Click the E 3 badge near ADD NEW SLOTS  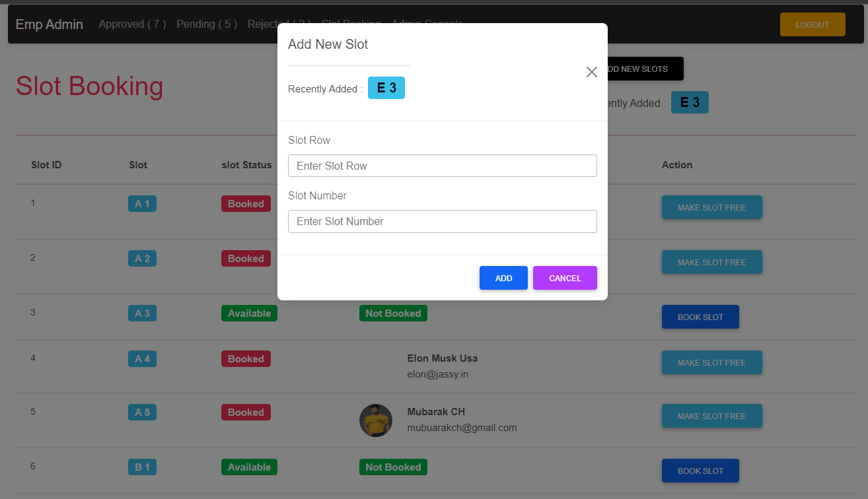coord(690,102)
